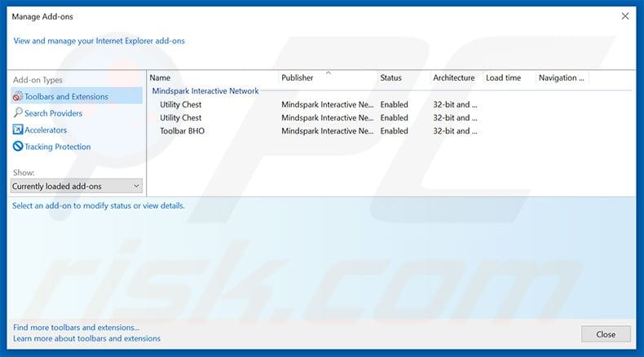Open Find more toolbars and extensions link

point(77,328)
